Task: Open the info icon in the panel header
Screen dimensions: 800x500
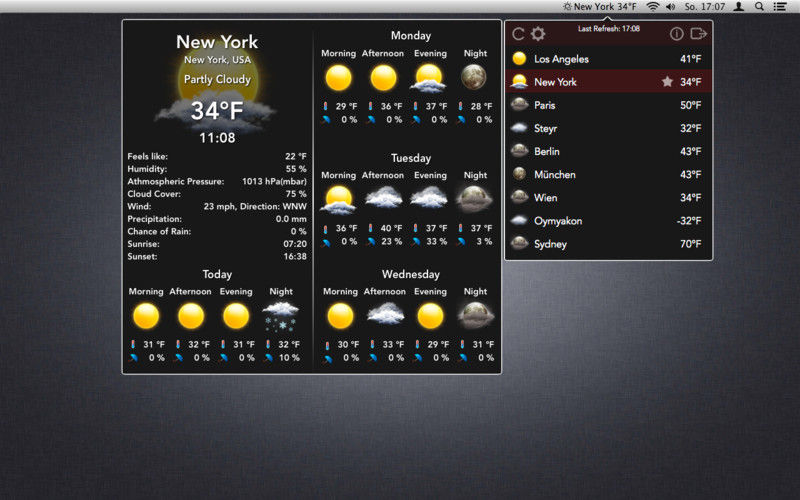Action: pyautogui.click(x=677, y=34)
